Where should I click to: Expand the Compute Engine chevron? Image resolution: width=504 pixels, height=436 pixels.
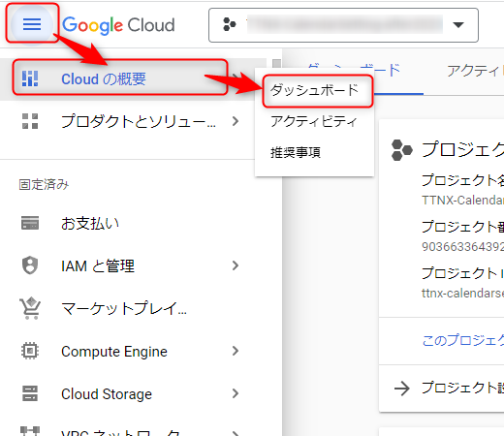(x=236, y=351)
